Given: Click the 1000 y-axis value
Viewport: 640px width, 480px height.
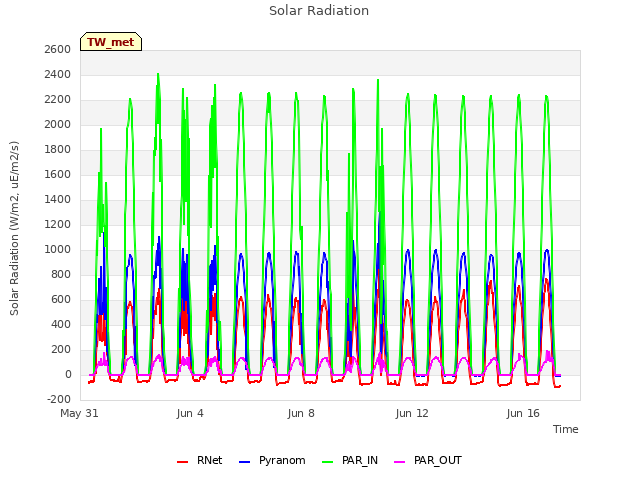Looking at the screenshot, I should (x=58, y=249).
